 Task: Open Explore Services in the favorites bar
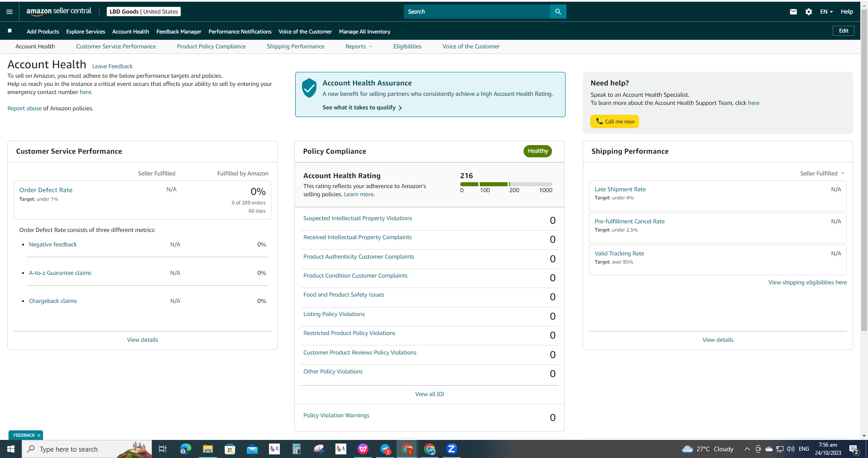85,32
